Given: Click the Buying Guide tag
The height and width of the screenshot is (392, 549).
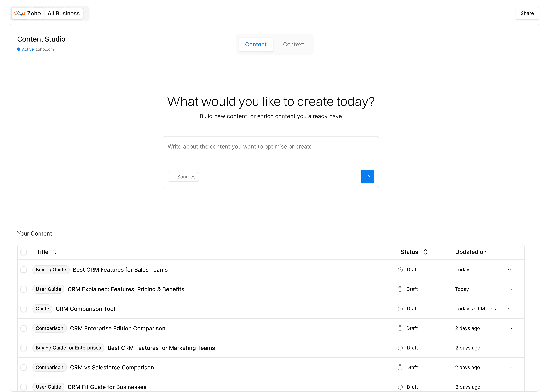Looking at the screenshot, I should 51,270.
